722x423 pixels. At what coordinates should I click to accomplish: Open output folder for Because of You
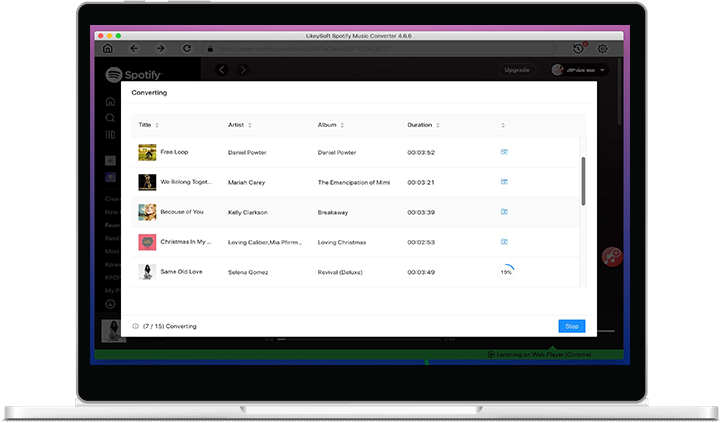pos(505,212)
